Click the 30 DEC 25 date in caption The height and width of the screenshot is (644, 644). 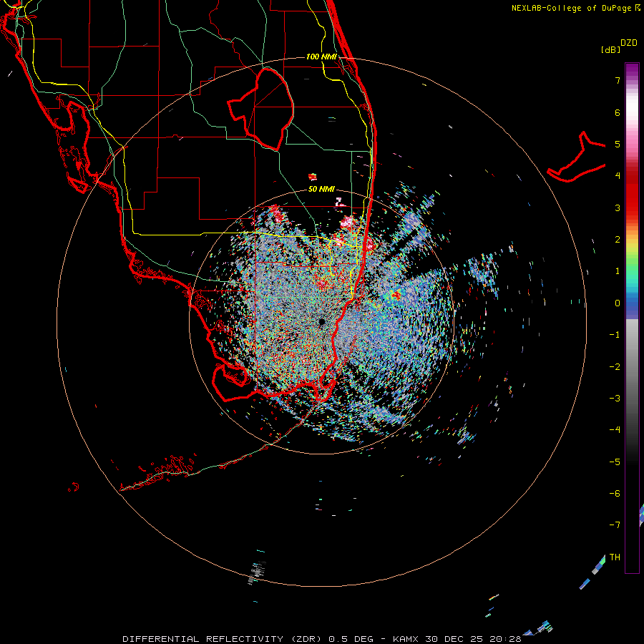pyautogui.click(x=454, y=639)
